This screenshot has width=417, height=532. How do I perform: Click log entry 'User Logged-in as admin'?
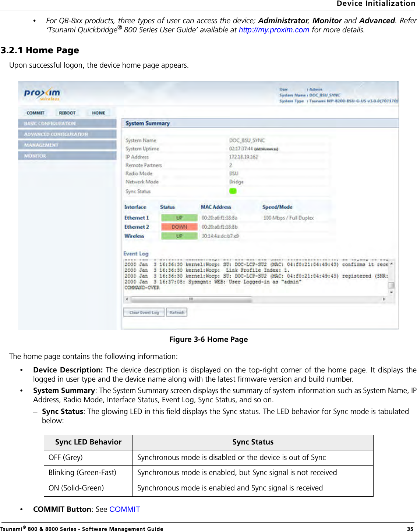tap(213, 282)
